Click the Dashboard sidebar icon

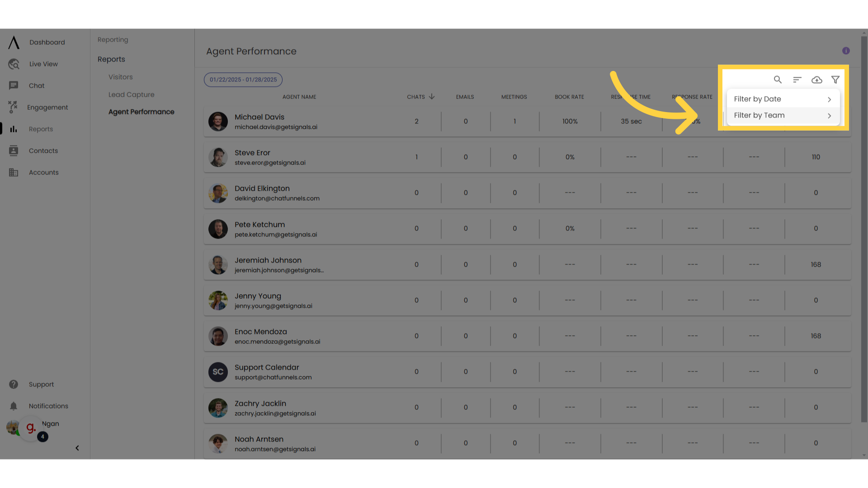[14, 42]
